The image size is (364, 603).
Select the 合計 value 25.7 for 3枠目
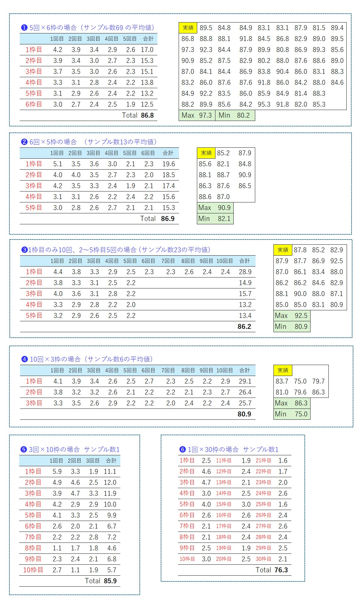[x=245, y=403]
